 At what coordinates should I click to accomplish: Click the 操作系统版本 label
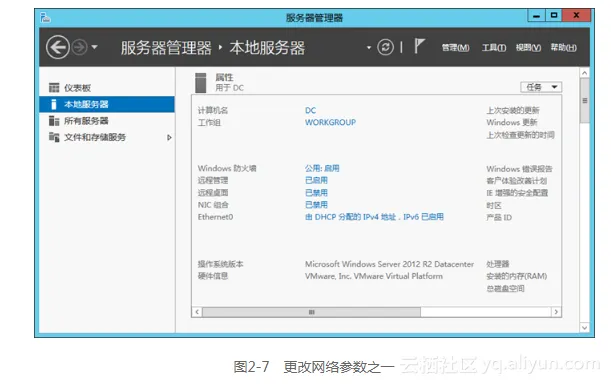pos(220,264)
